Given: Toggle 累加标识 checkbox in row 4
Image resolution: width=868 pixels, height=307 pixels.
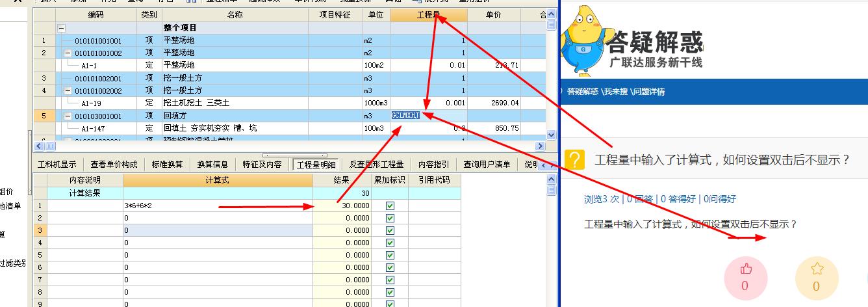Looking at the screenshot, I should 390,243.
